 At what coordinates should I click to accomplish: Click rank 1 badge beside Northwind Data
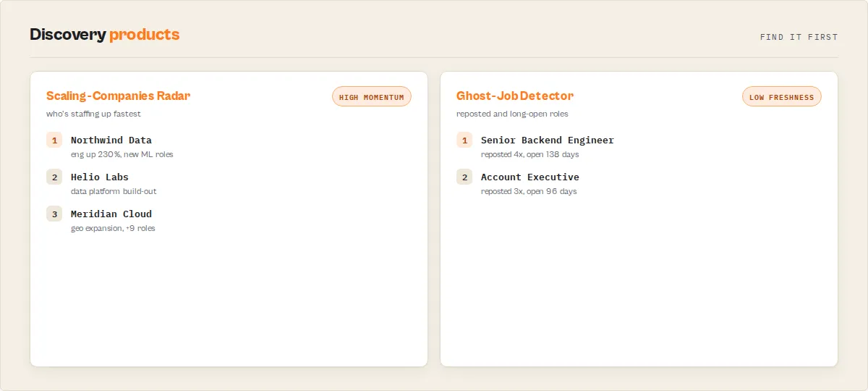tap(54, 140)
